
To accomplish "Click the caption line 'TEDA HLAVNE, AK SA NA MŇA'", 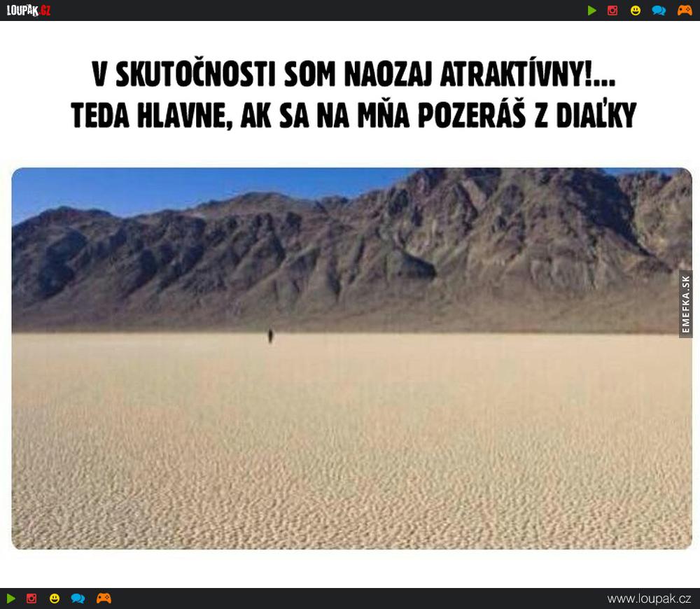I will pos(240,115).
